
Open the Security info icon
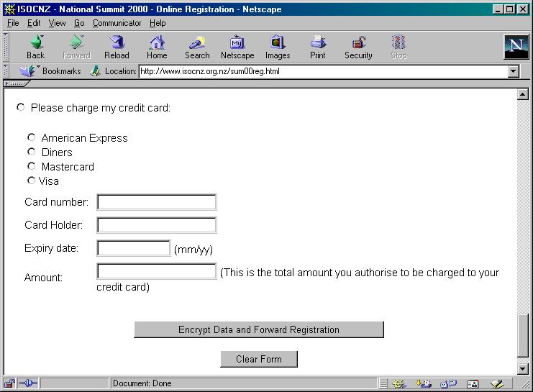tap(358, 47)
